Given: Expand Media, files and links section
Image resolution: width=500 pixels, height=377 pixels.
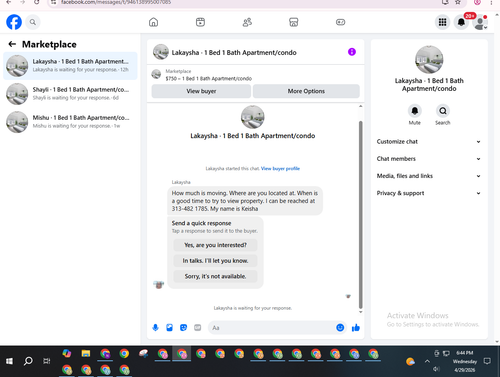Looking at the screenshot, I should point(429,176).
